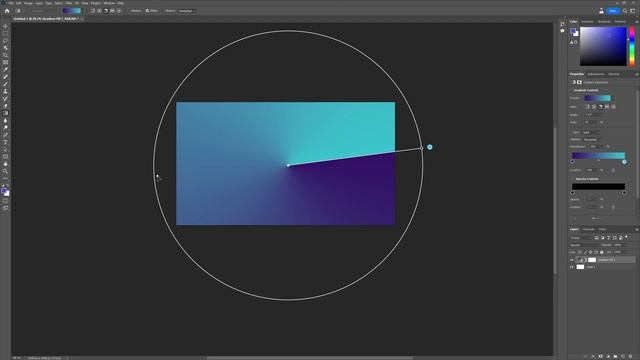Image resolution: width=640 pixels, height=360 pixels.
Task: Choose Linear gradient in the options bar
Action: click(x=93, y=11)
